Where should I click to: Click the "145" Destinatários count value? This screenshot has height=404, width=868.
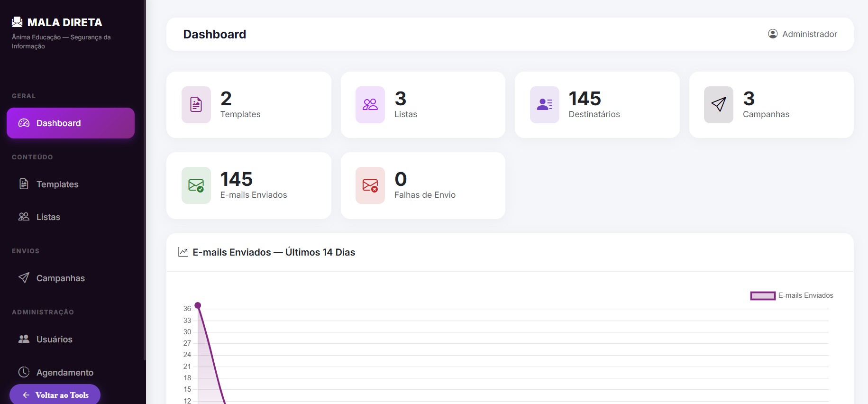585,99
